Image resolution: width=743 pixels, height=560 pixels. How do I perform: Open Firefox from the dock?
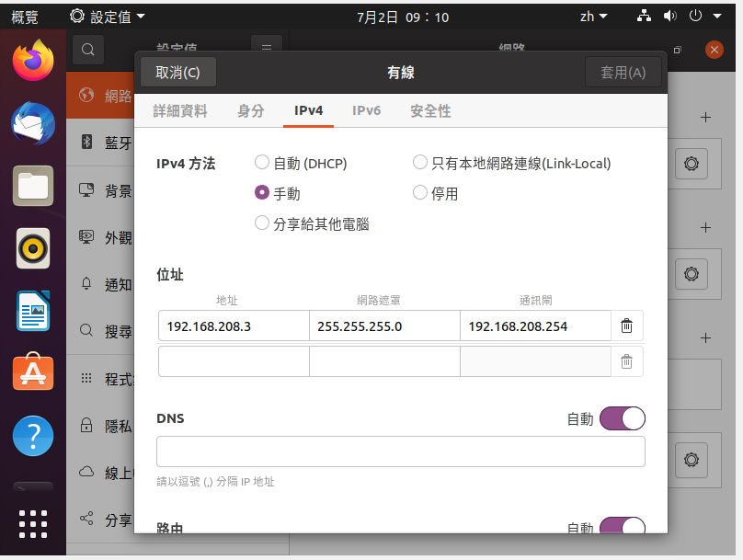[x=33, y=61]
